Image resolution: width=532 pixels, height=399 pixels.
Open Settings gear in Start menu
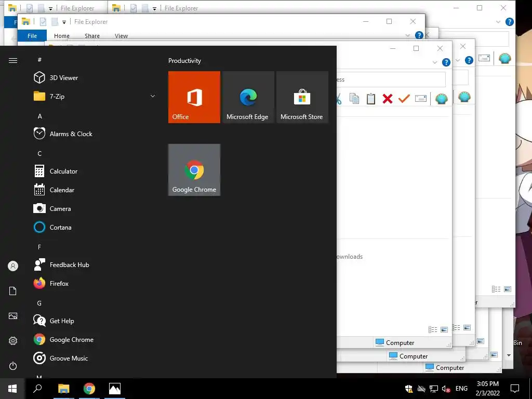(13, 341)
